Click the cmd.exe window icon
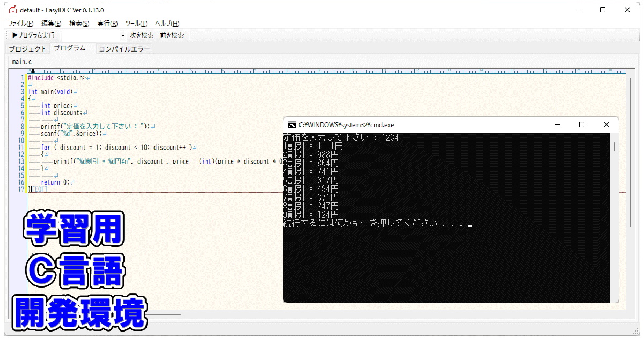 click(x=292, y=124)
